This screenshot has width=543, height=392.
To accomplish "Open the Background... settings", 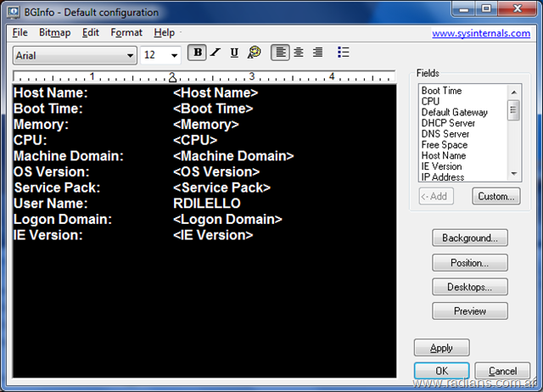I will (469, 238).
